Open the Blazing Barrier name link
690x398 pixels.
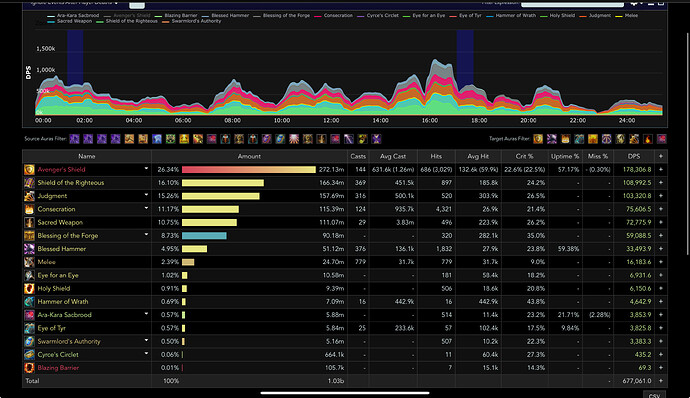pyautogui.click(x=58, y=368)
